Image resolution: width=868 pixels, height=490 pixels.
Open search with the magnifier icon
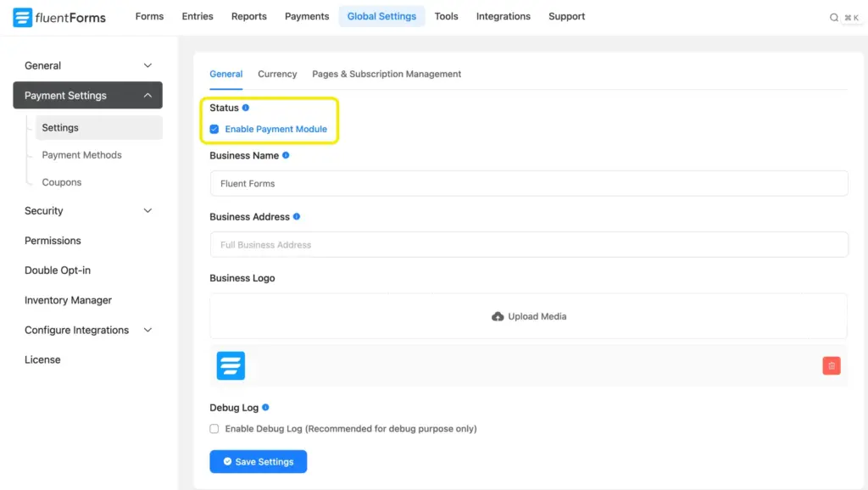(834, 16)
